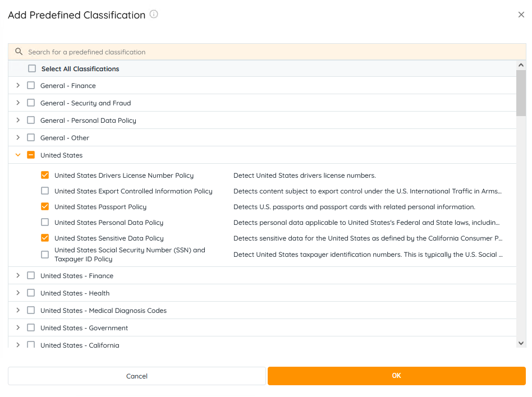Expand the General - Finance category
This screenshot has width=532, height=397.
click(x=18, y=86)
